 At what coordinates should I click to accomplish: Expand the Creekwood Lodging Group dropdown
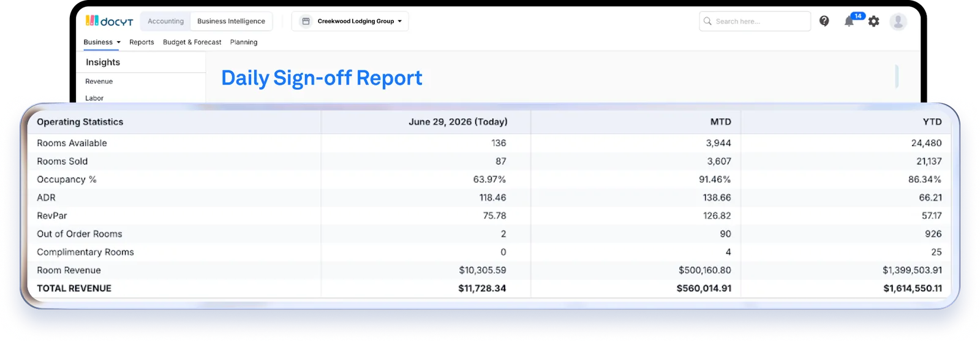point(350,21)
